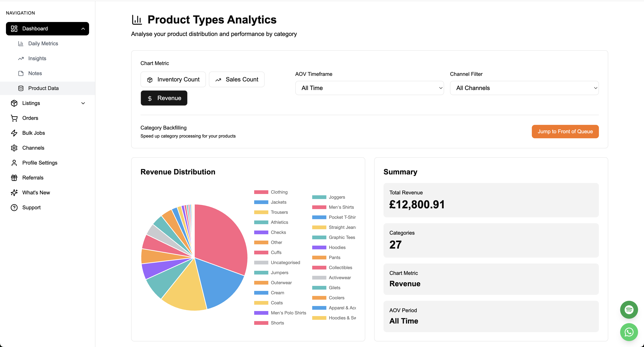This screenshot has width=644, height=347.
Task: Click the What's New sparkle icon
Action: (14, 193)
